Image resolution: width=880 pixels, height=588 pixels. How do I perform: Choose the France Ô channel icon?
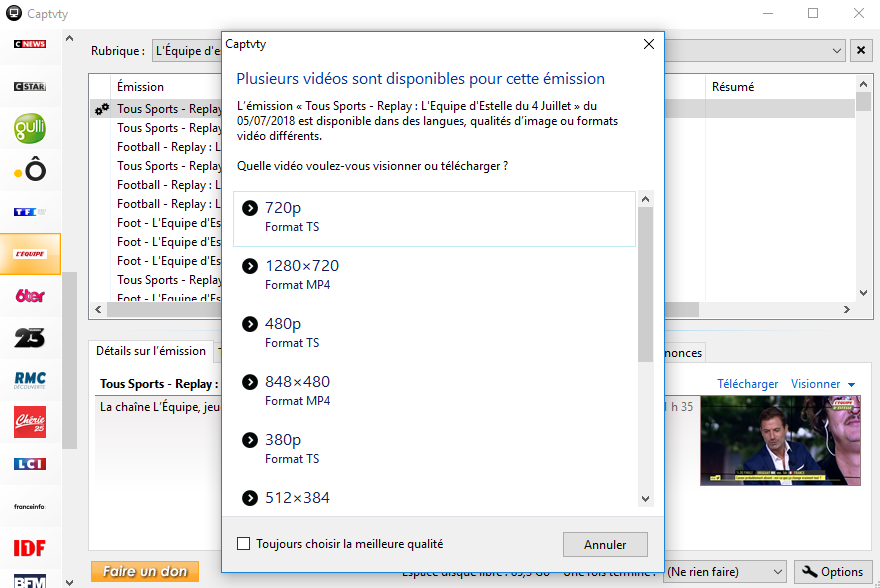tap(30, 170)
